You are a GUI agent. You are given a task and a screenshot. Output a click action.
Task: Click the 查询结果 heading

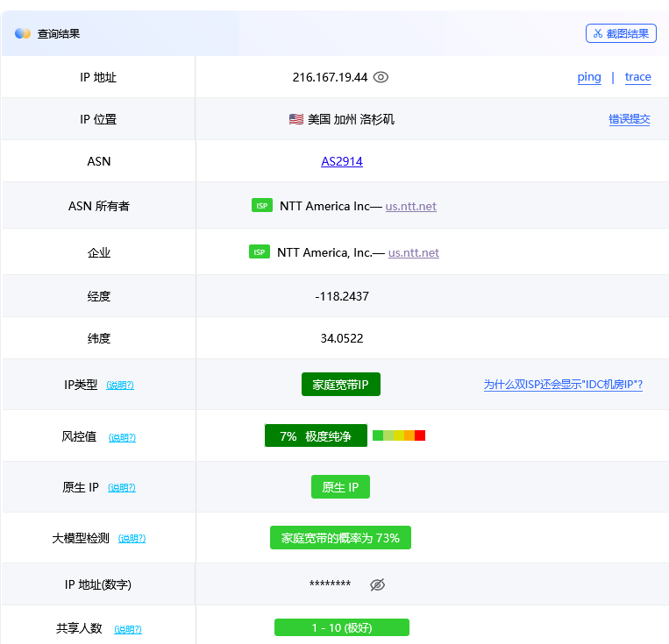pyautogui.click(x=59, y=33)
